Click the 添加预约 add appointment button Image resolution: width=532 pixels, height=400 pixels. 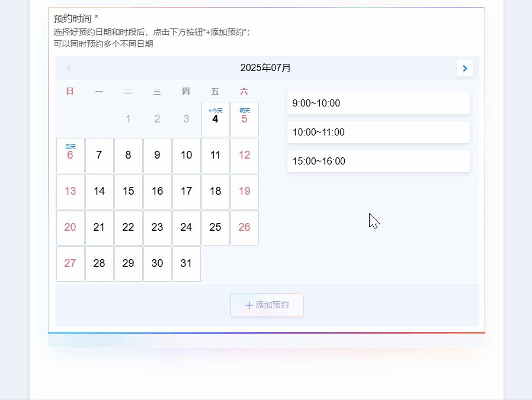point(267,305)
